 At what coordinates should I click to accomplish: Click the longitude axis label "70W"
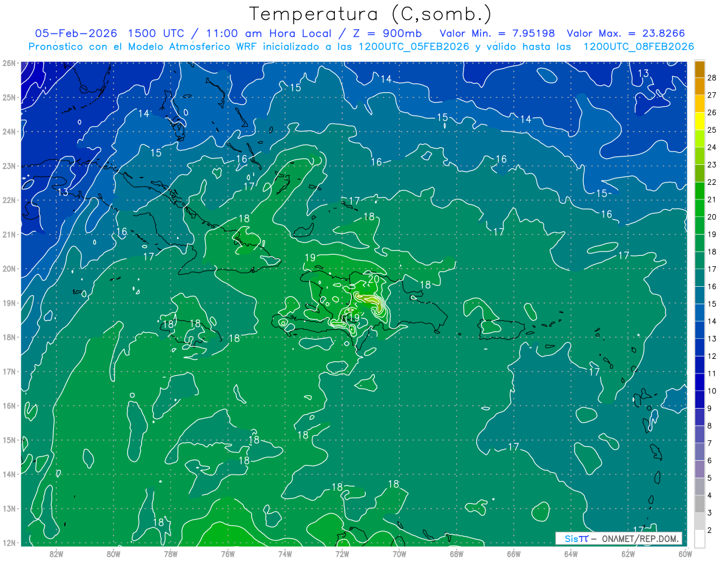pos(399,554)
